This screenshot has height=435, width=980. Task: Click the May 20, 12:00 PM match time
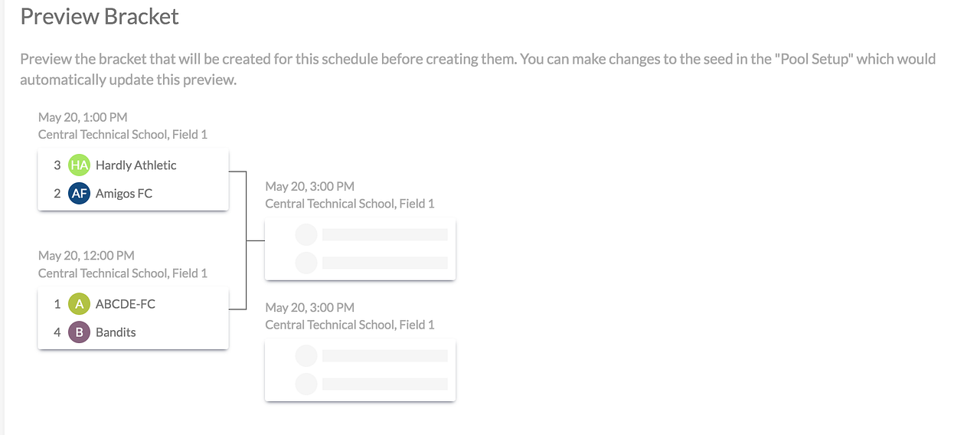pos(87,256)
